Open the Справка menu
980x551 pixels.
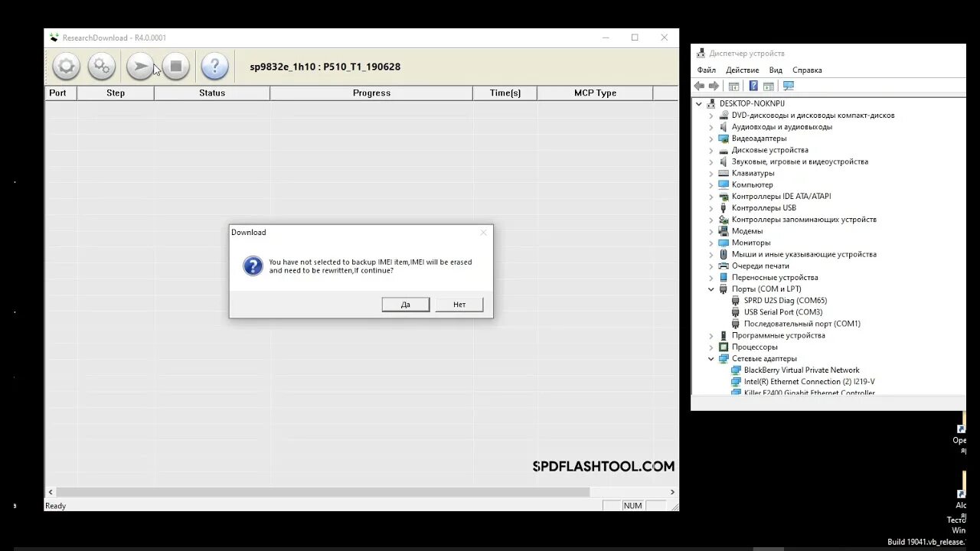807,70
